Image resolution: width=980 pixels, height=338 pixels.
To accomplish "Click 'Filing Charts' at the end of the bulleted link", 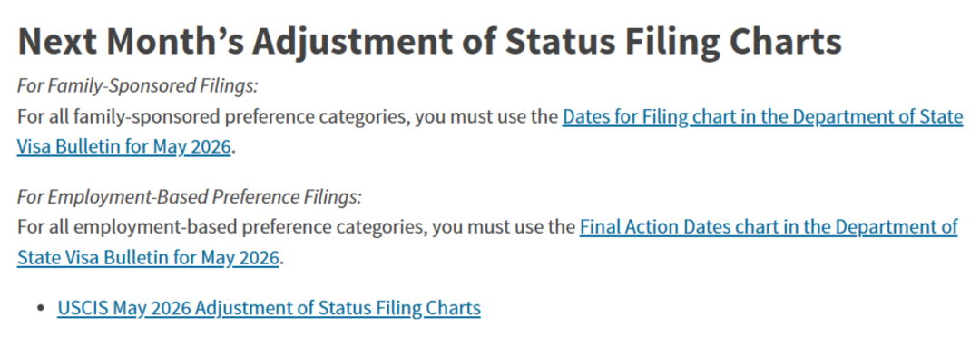I will tap(428, 308).
